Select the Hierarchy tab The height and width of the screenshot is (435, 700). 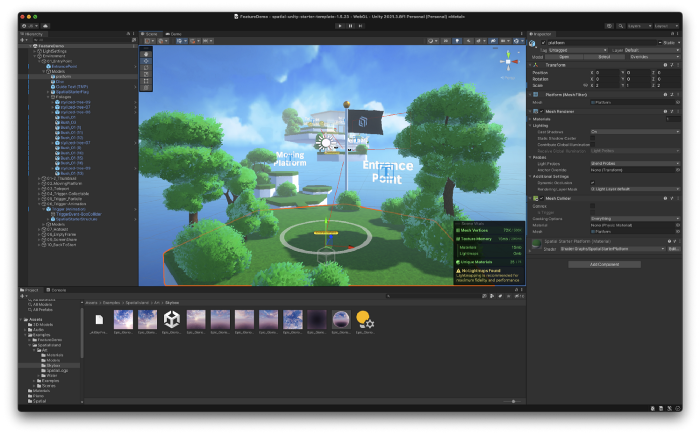[32, 34]
